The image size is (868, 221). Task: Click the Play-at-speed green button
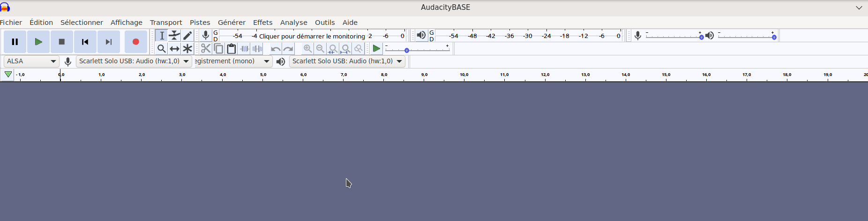(x=376, y=48)
